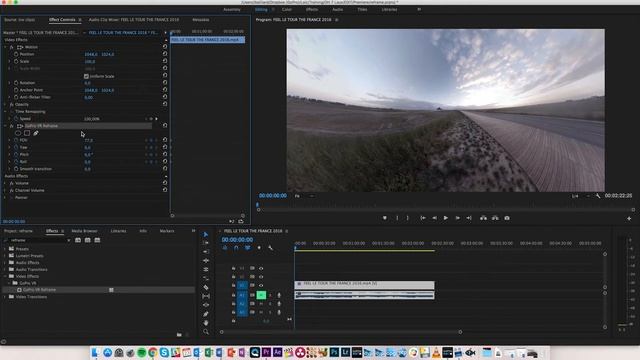Expand the Audio Transitions folder
The width and height of the screenshot is (640, 360).
click(x=5, y=269)
